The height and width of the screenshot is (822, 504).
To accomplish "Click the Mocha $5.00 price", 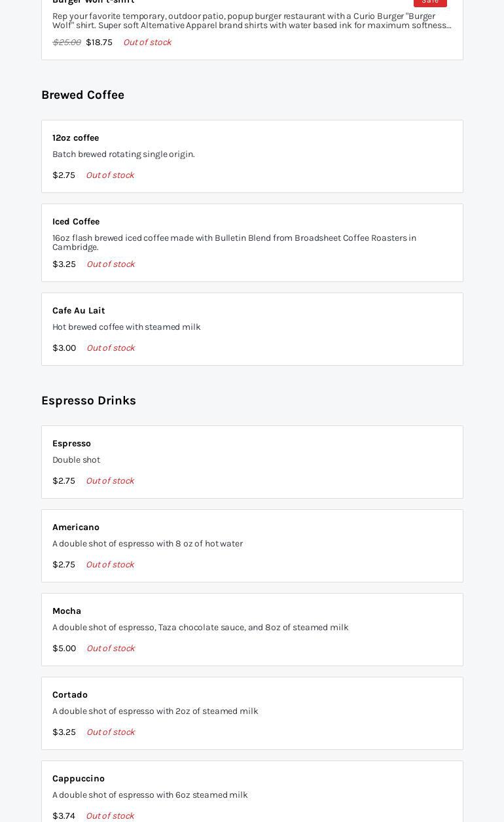I will pos(64,649).
